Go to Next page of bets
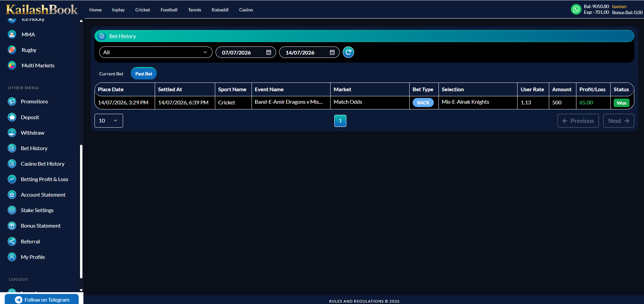Viewport: 644px width, 304px height. (x=618, y=121)
